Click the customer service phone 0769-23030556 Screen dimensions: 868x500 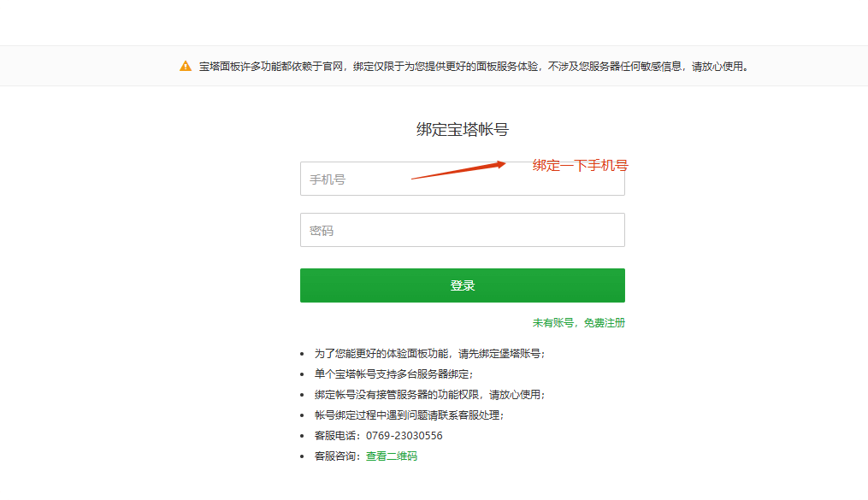pyautogui.click(x=404, y=435)
